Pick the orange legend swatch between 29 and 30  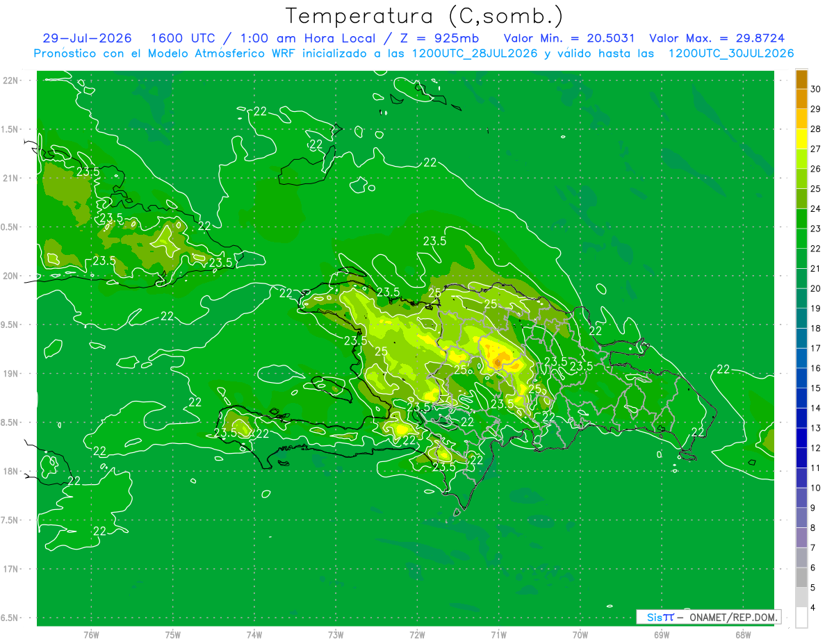point(801,99)
